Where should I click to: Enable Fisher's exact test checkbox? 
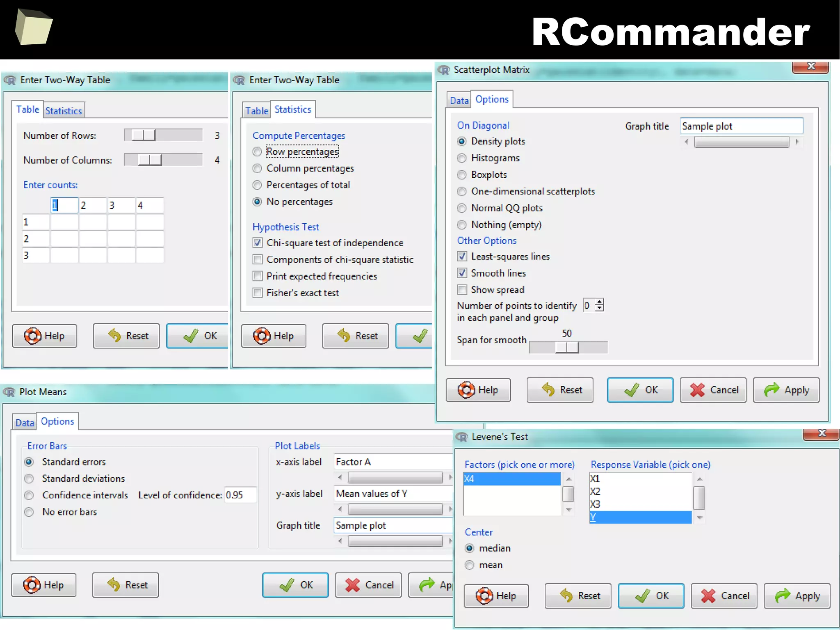(x=258, y=293)
